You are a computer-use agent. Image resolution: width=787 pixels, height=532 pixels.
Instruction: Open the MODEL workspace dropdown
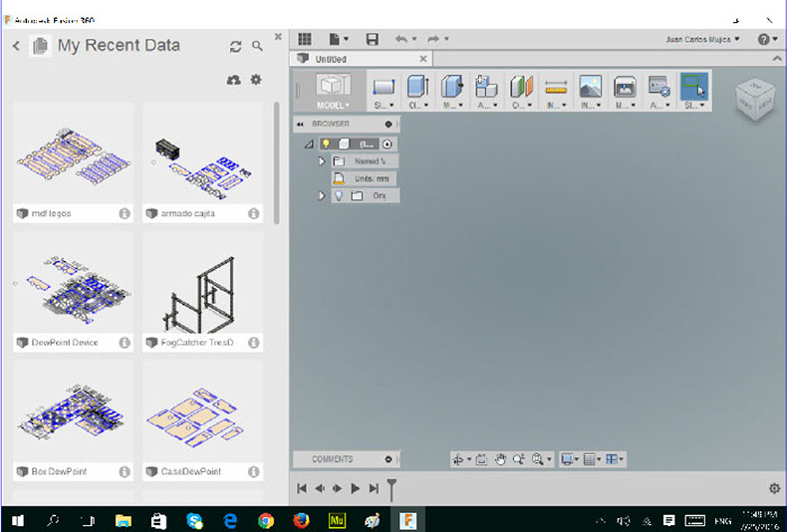pyautogui.click(x=333, y=91)
